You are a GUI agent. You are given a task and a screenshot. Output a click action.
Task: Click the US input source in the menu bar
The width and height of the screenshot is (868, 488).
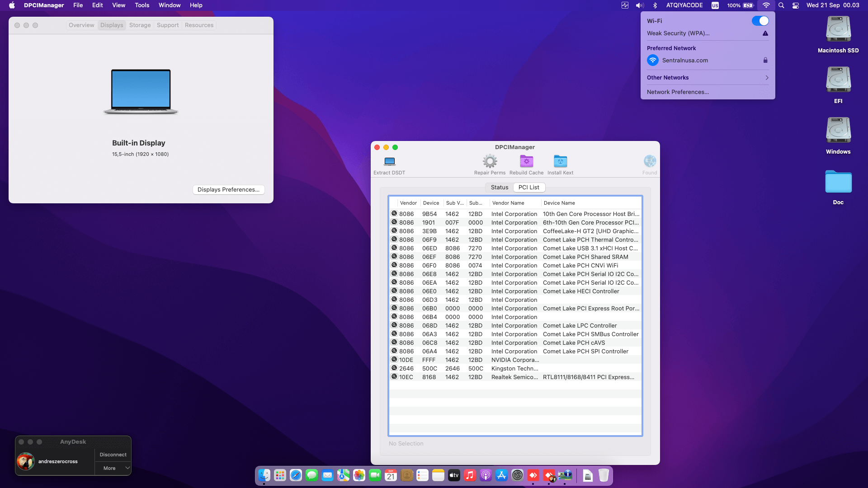point(715,5)
